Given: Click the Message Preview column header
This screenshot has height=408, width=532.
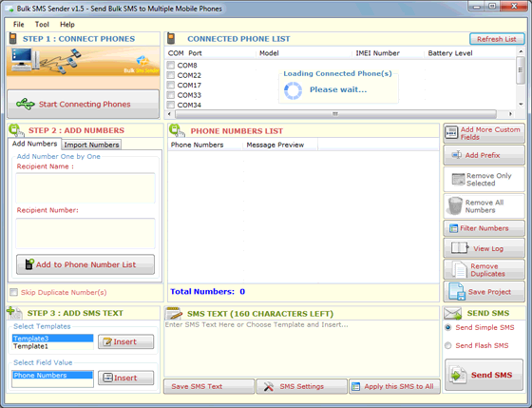Looking at the screenshot, I should 280,146.
